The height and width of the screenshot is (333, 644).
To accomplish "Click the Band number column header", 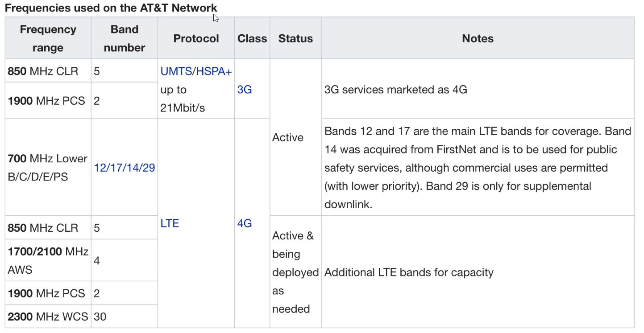I will (125, 38).
